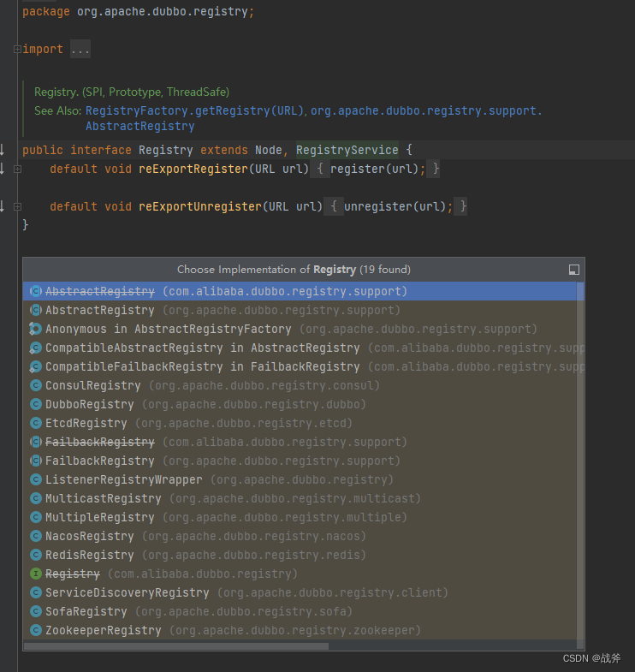Open AbstractRegistry link in See Also doc
The height and width of the screenshot is (672, 635).
(x=139, y=126)
